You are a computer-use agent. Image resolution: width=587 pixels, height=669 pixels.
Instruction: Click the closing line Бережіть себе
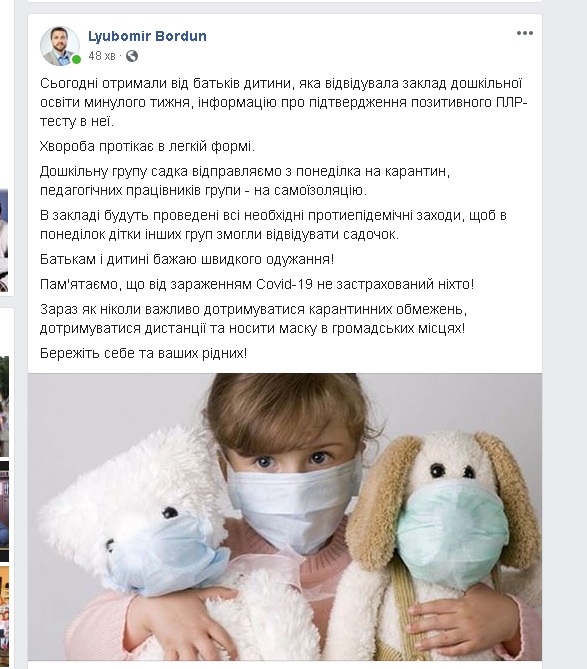tap(143, 353)
